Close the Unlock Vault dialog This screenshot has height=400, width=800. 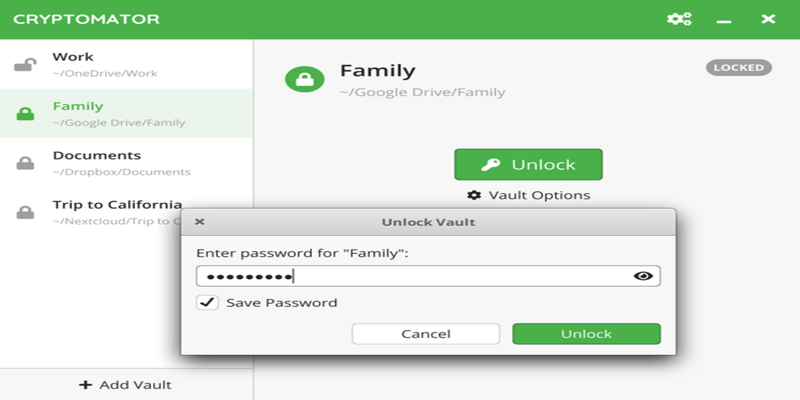199,222
